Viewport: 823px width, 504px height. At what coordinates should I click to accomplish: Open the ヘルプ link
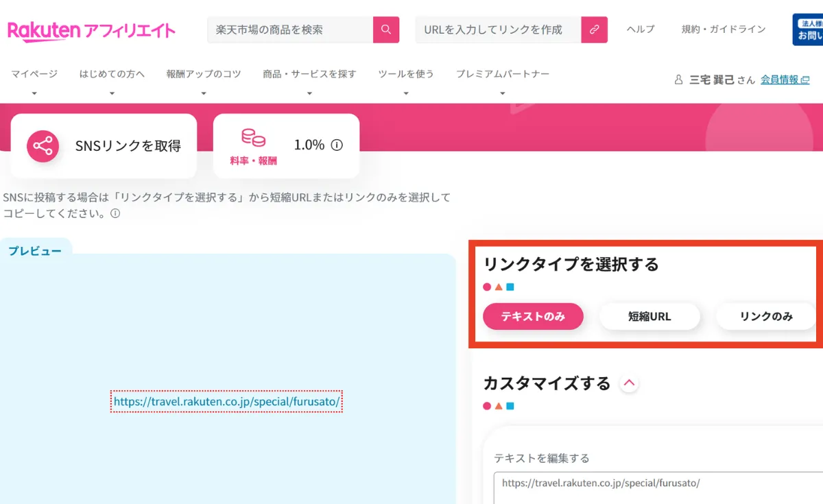tap(641, 29)
